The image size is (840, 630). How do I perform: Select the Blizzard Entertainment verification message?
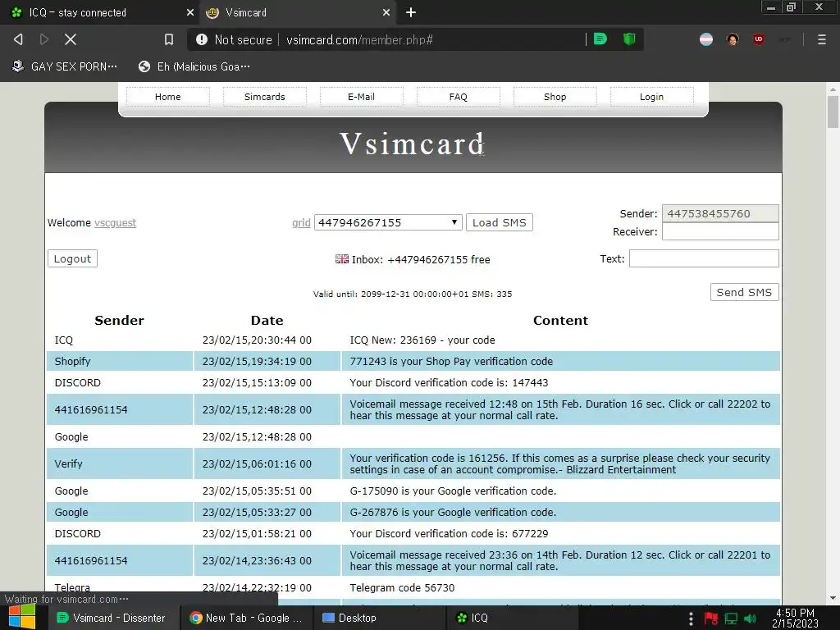(x=559, y=463)
